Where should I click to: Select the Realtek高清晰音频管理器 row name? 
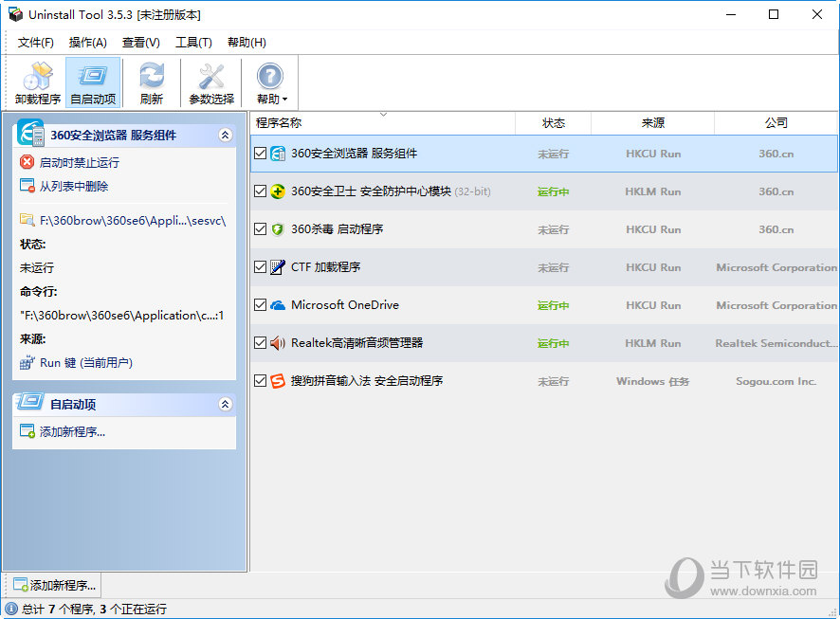point(356,343)
